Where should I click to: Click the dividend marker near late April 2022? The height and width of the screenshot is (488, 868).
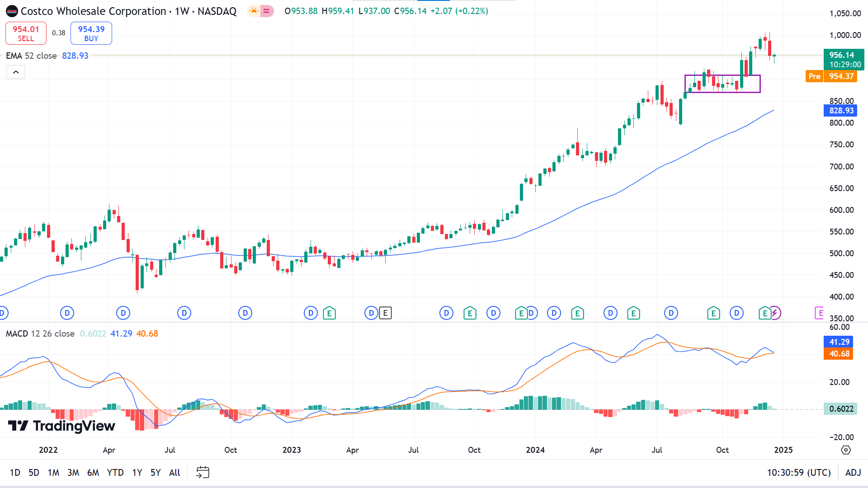(123, 313)
